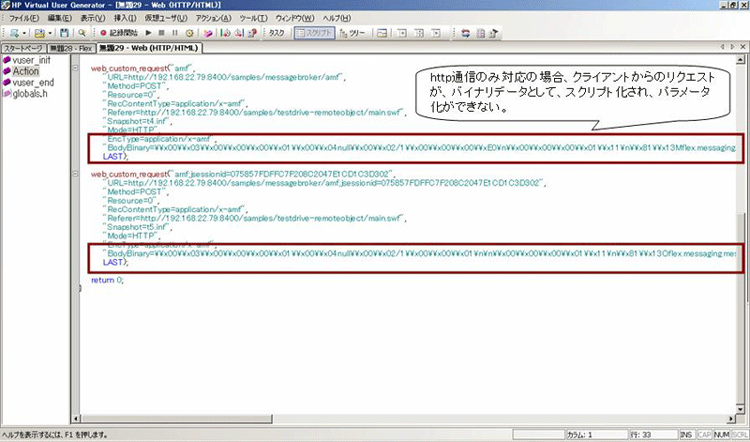Click the open script folder icon
The image size is (750, 442).
[x=40, y=33]
